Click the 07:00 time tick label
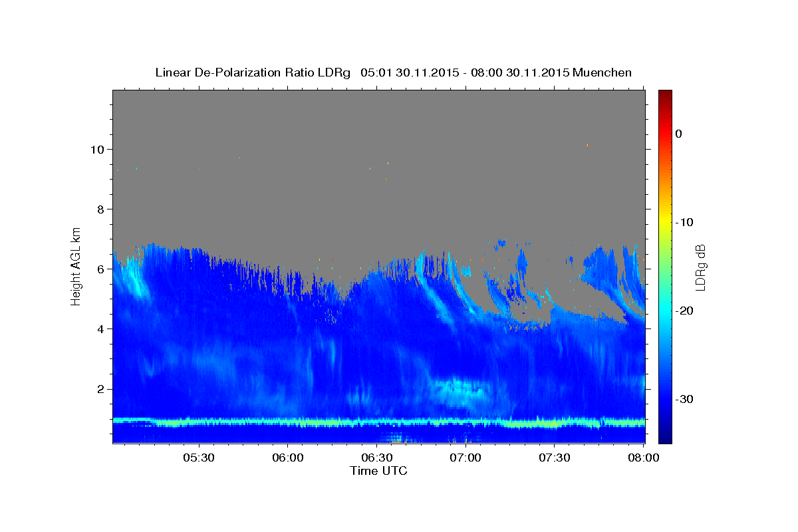 coord(465,458)
